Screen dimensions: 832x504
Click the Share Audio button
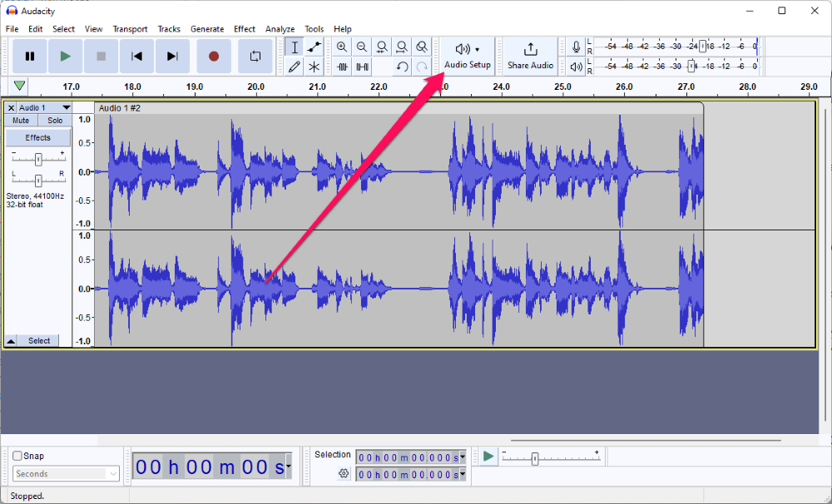(530, 56)
